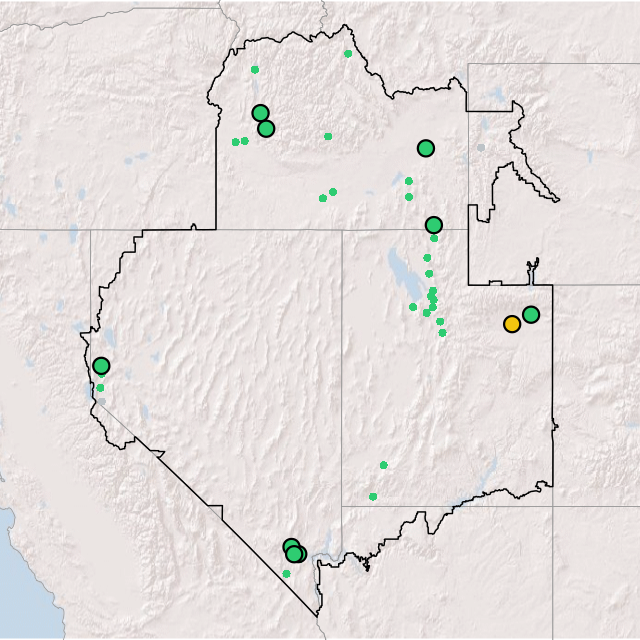Click small green dot east of northwest pair
The height and width of the screenshot is (640, 640).
coord(328,137)
